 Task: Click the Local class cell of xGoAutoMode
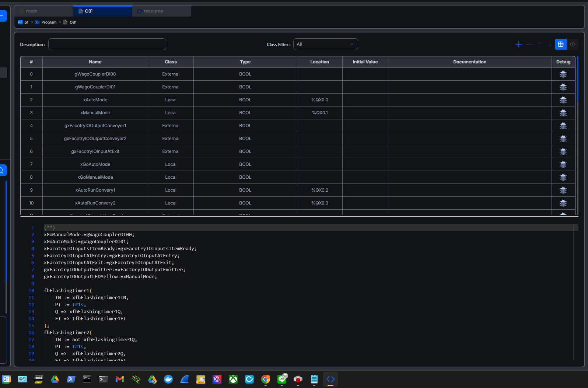[171, 164]
